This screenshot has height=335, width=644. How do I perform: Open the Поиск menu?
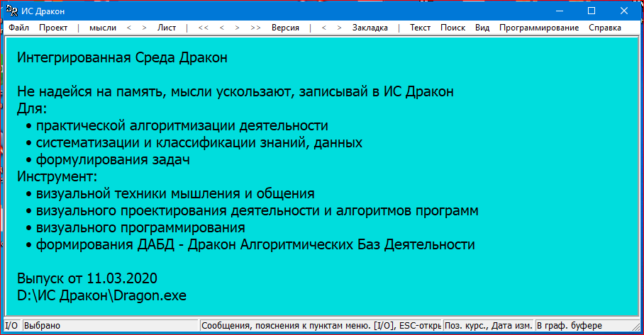point(453,28)
